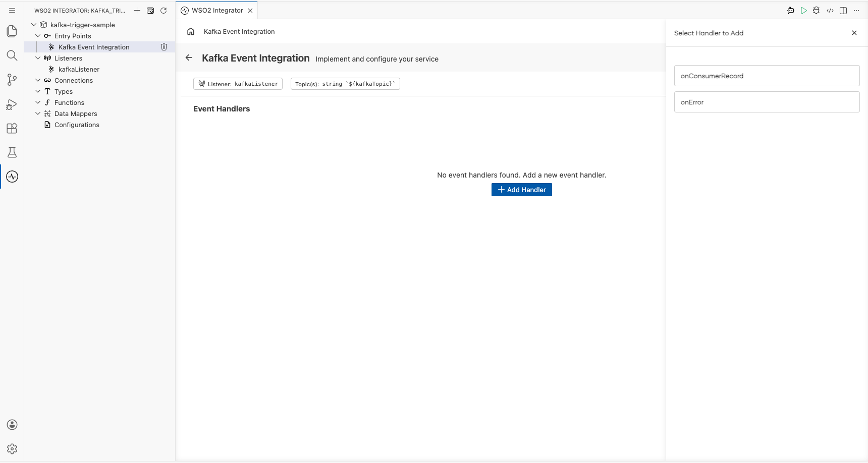This screenshot has height=463, width=868.
Task: Click the Event Handlers heading
Action: (222, 109)
